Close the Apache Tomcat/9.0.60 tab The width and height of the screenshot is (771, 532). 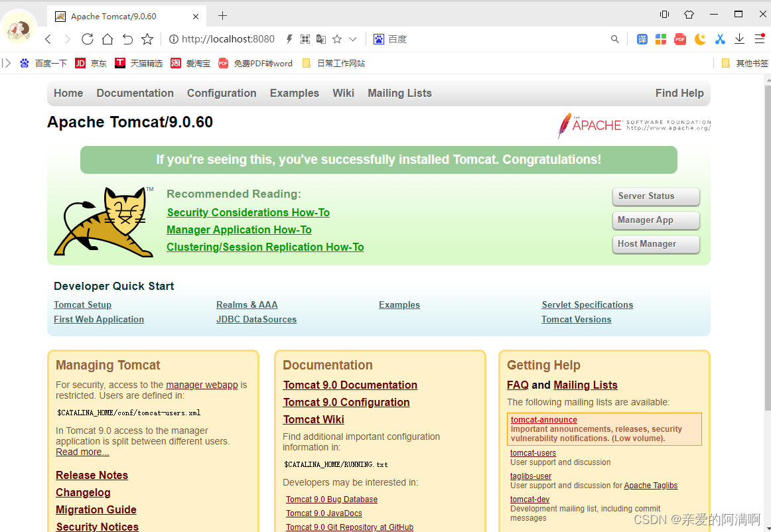[x=196, y=16]
